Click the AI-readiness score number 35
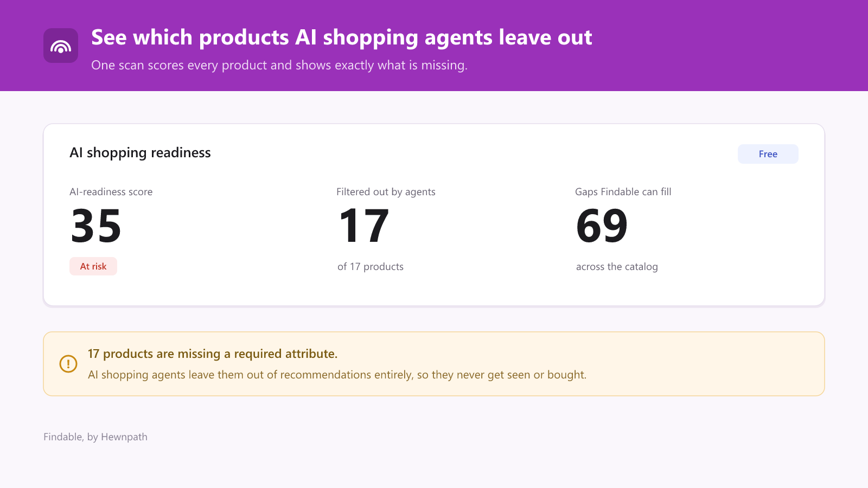 coord(96,226)
